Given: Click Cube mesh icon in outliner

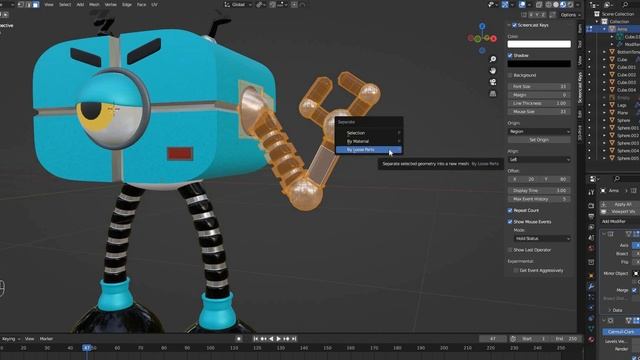Looking at the screenshot, I should [612, 60].
